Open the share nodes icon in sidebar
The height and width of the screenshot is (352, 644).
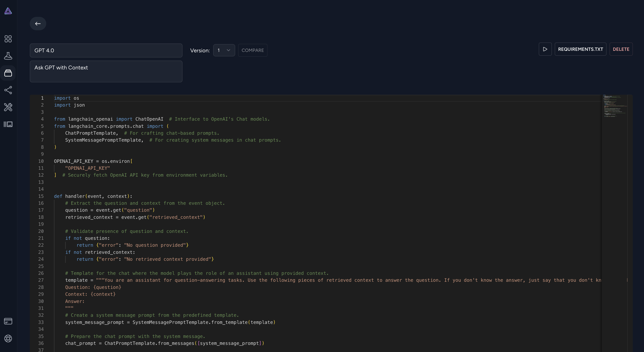tap(8, 90)
